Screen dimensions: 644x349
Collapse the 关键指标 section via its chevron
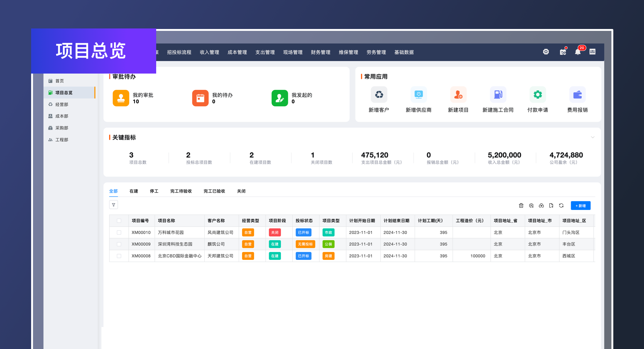(593, 137)
